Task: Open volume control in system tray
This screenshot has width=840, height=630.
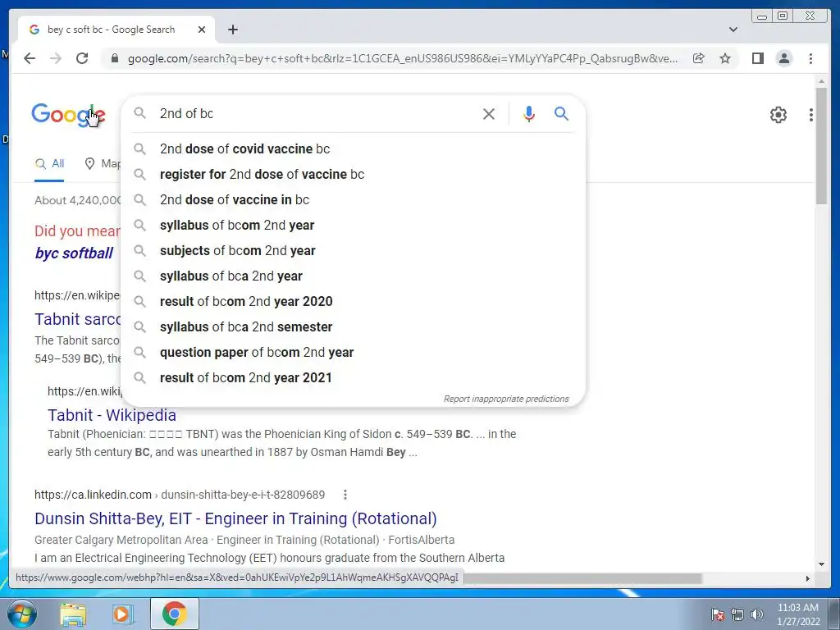Action: pyautogui.click(x=757, y=614)
